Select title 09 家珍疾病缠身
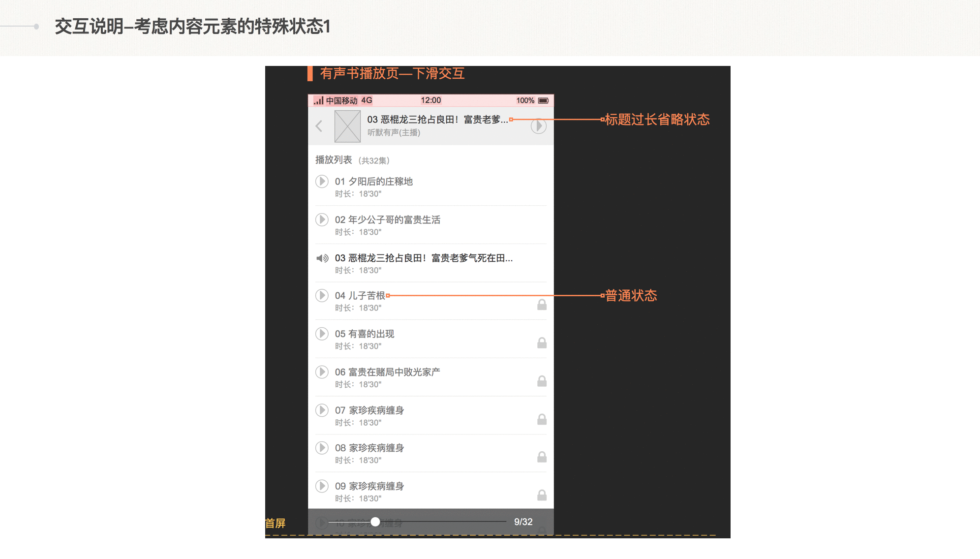This screenshot has width=980, height=559. [369, 486]
